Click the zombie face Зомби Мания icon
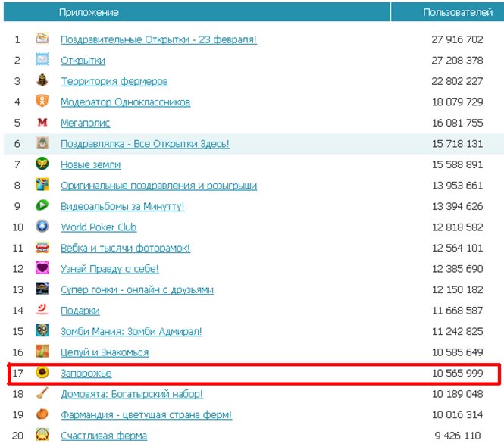 click(x=42, y=331)
